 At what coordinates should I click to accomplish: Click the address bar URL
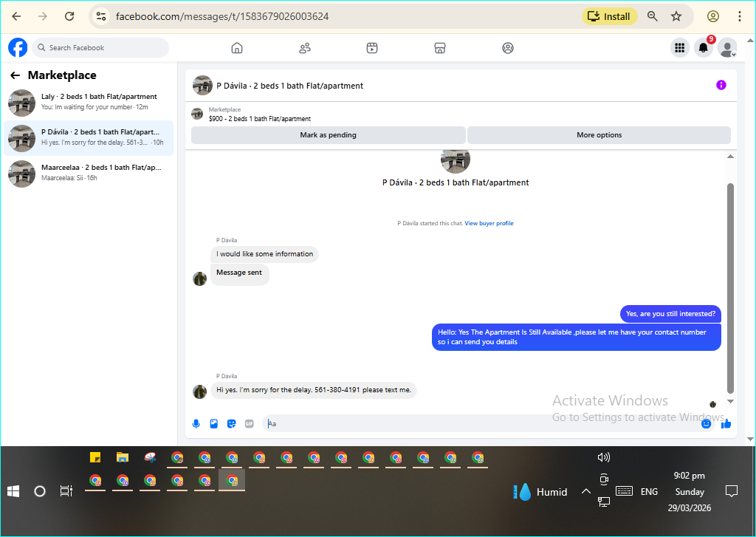222,16
